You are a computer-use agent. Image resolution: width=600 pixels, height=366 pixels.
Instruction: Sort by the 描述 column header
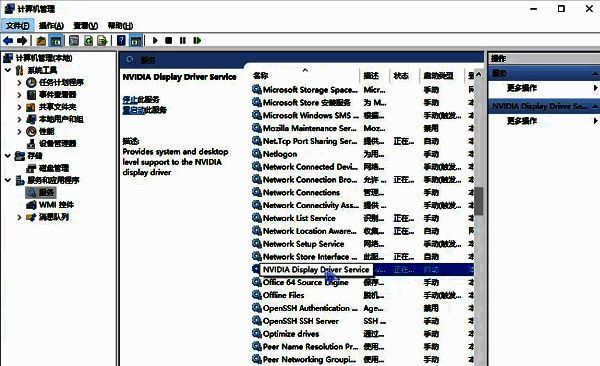[371, 75]
